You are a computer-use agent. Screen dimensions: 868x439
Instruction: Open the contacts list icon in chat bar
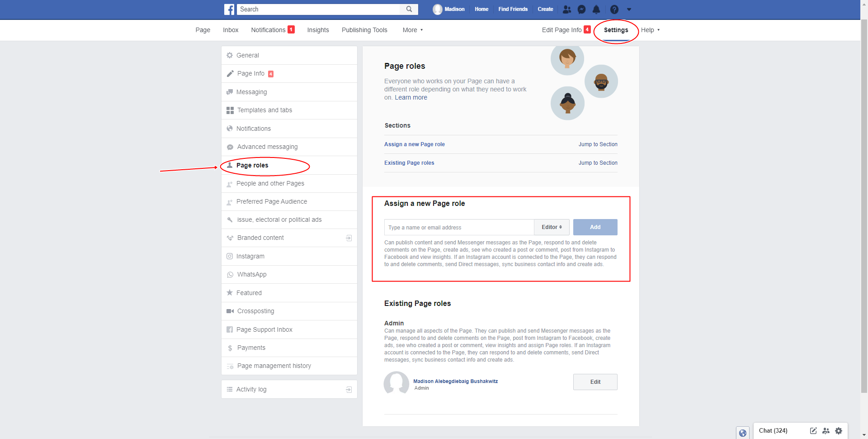826,430
